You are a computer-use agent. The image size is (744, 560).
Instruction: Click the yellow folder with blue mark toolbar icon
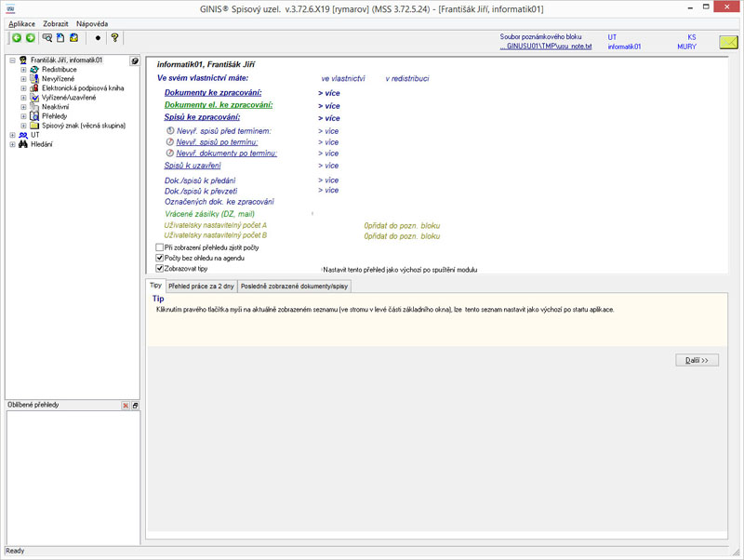tap(74, 38)
